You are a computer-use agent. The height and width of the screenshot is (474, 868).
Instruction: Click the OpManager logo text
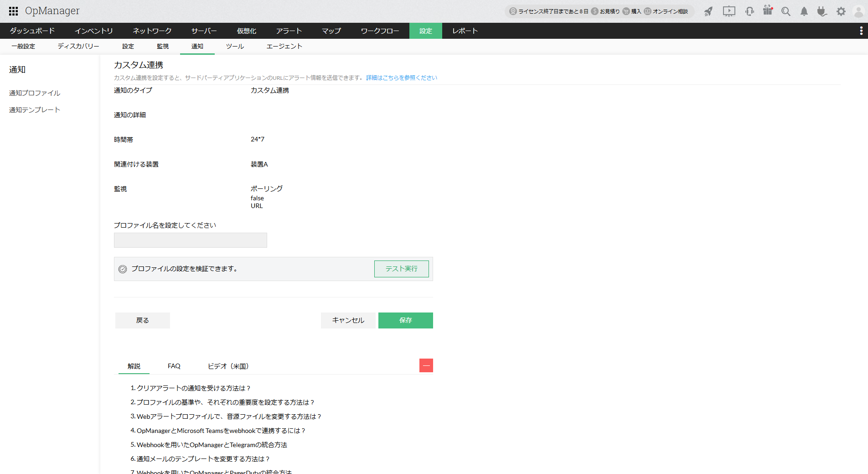(52, 11)
